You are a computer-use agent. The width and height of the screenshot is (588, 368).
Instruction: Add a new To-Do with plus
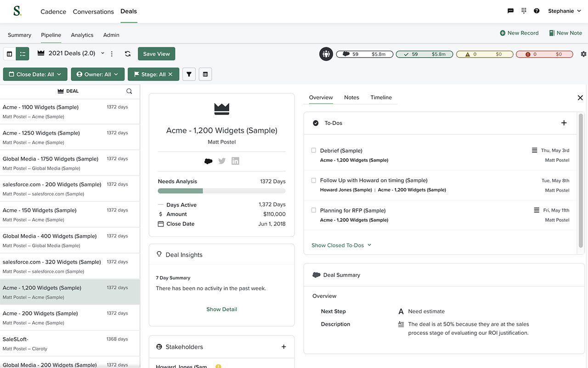[x=564, y=123]
